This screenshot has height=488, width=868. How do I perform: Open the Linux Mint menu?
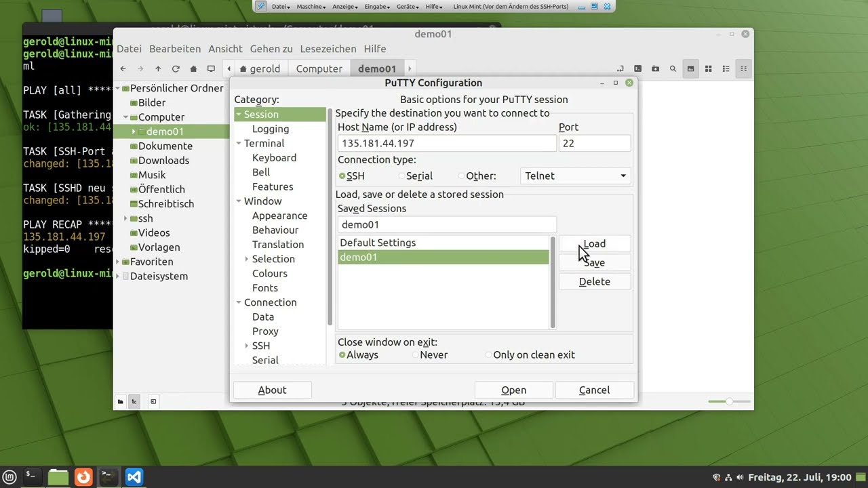coord(11,477)
